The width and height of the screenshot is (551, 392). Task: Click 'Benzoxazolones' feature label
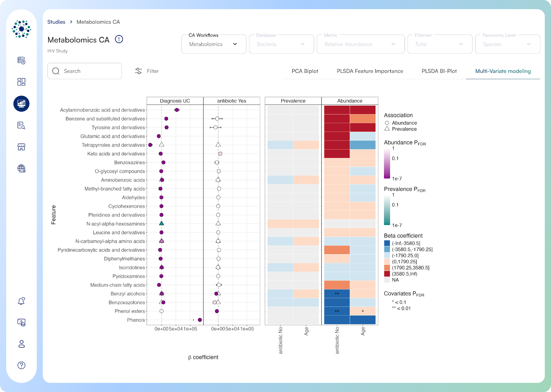(127, 302)
